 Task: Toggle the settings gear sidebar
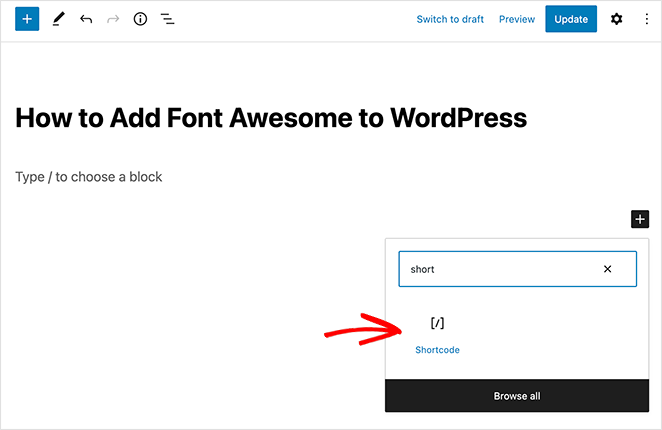coord(616,19)
